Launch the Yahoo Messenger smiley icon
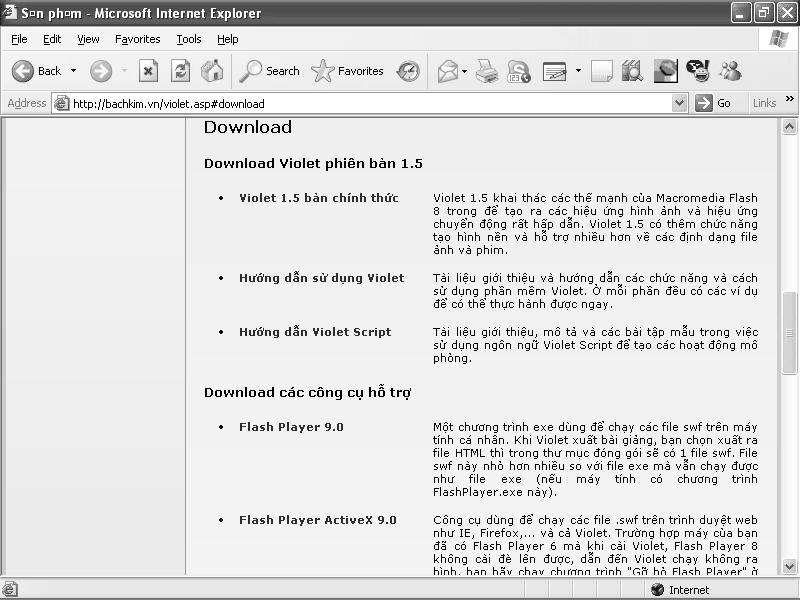Viewport: 800px width, 600px height. pyautogui.click(x=698, y=71)
